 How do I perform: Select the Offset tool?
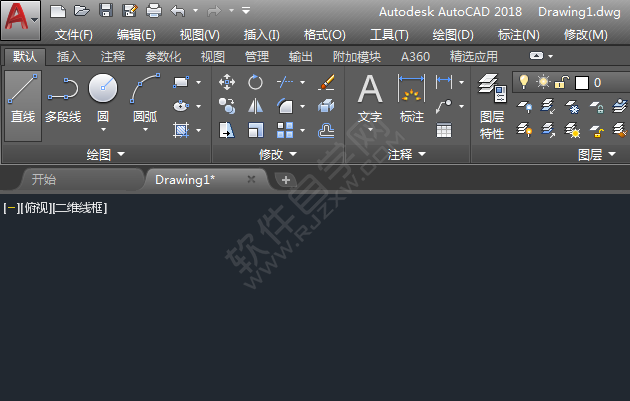[326, 130]
